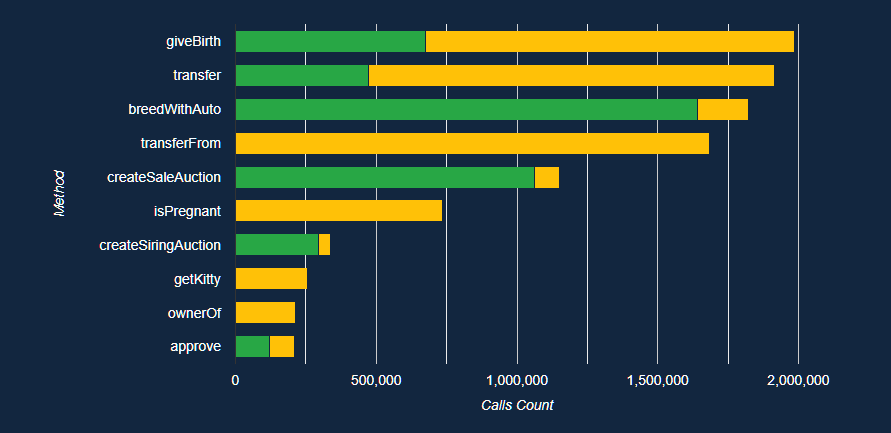Click the yellow createSiringAuction bar segment

coord(324,244)
